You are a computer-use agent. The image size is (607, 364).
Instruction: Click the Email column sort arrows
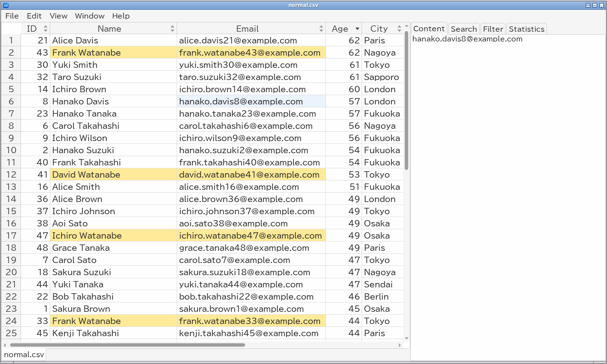click(x=321, y=29)
